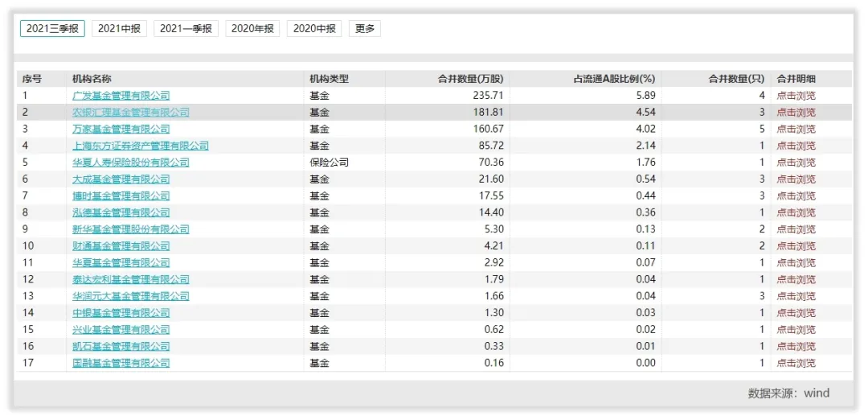868x420 pixels.
Task: Open 华夏人寿保险股份有限公司 link
Action: pyautogui.click(x=131, y=163)
